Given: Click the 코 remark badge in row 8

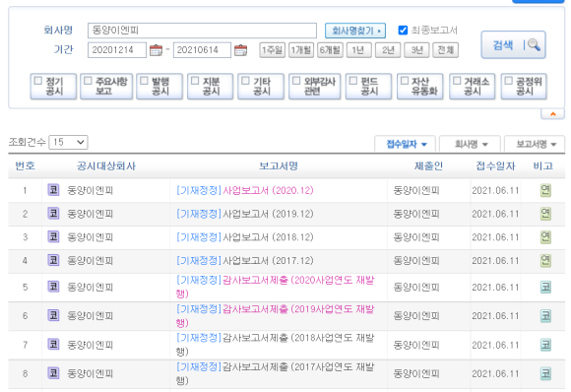Looking at the screenshot, I should tap(545, 373).
